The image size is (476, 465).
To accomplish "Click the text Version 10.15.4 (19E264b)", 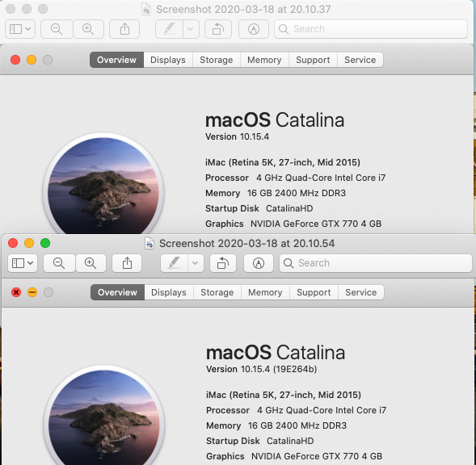I will [x=261, y=369].
